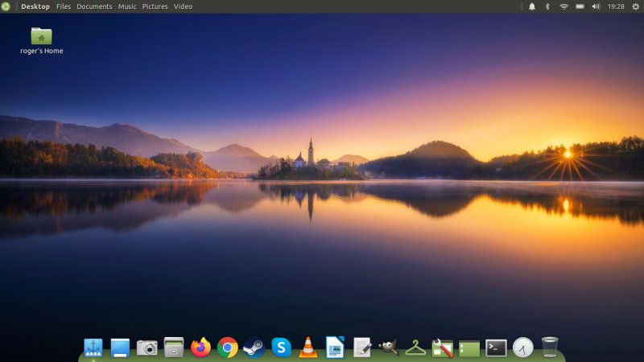Launch VLC media player
Image resolution: width=644 pixels, height=362 pixels.
308,348
